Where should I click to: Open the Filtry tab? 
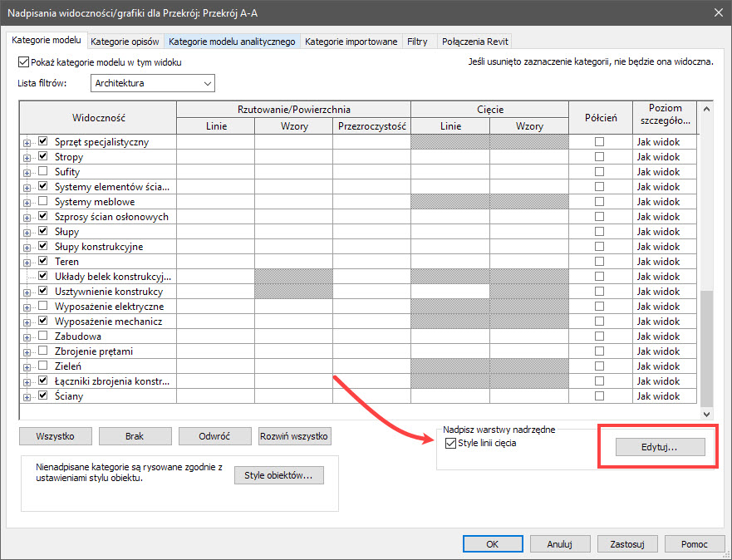[417, 42]
